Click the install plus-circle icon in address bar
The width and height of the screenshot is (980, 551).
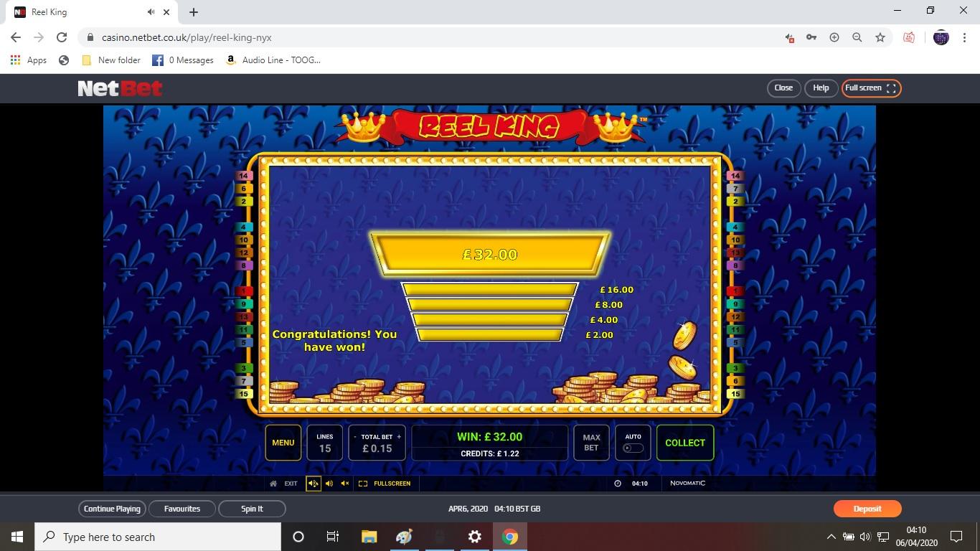point(834,37)
